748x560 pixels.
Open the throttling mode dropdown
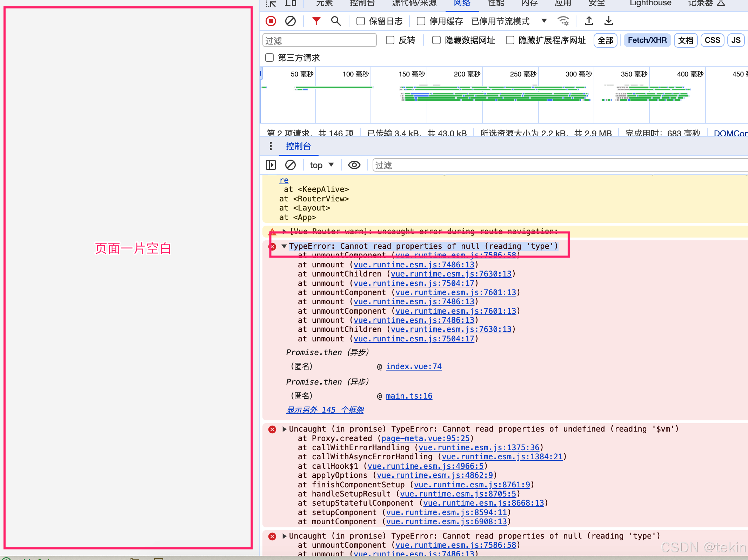[544, 21]
